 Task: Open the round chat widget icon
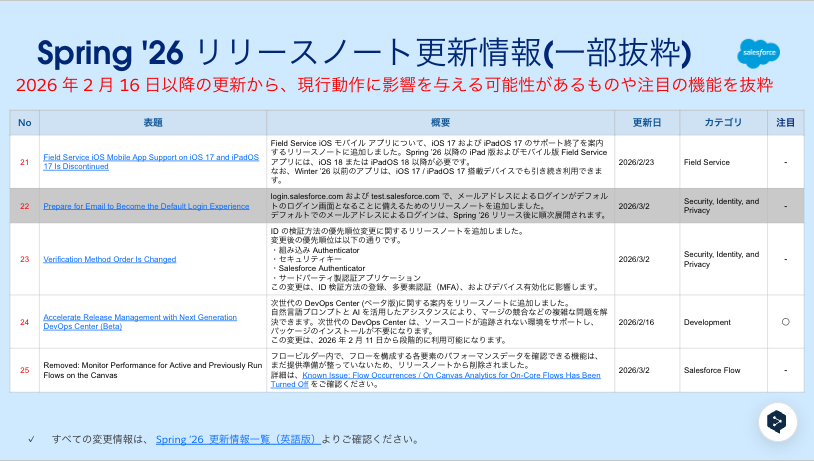pos(777,422)
